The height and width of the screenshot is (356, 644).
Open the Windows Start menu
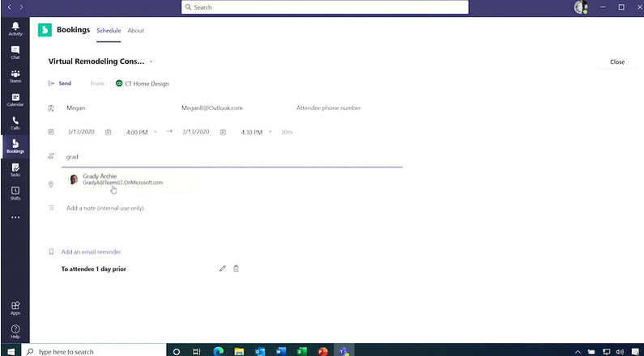pos(11,351)
